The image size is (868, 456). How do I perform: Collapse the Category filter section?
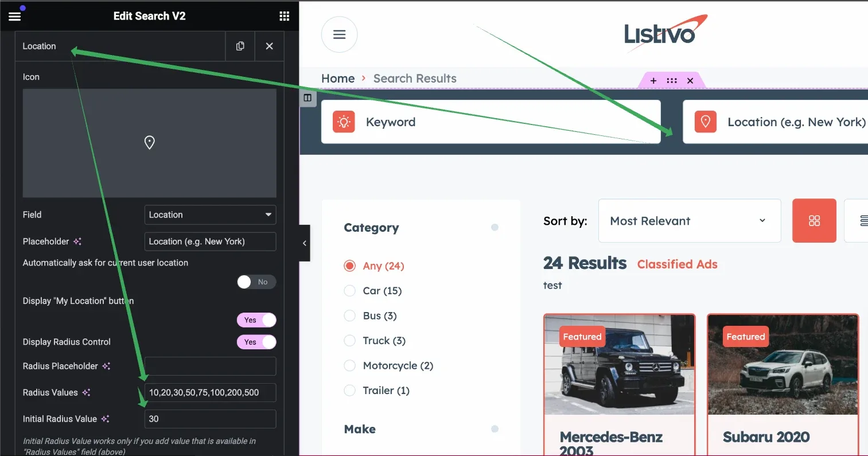(x=495, y=228)
